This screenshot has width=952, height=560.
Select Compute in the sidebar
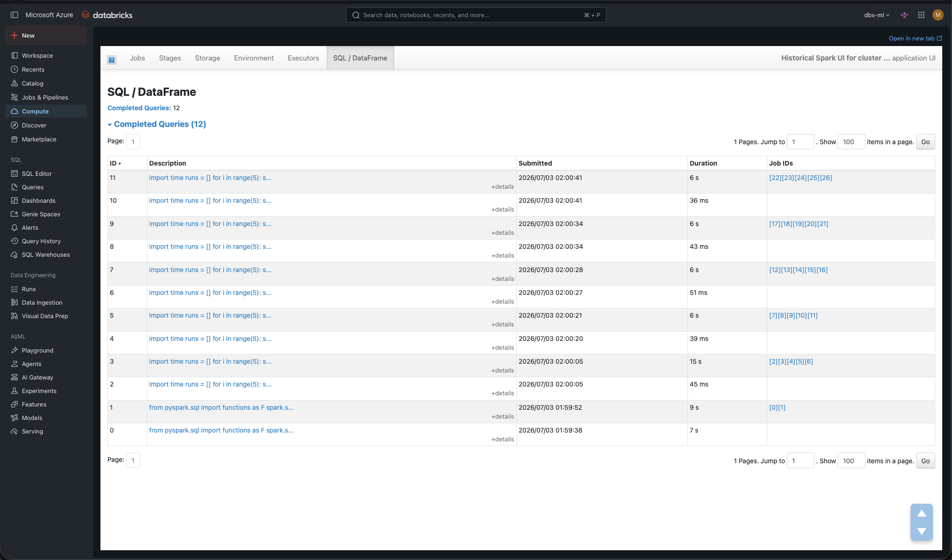[46, 111]
